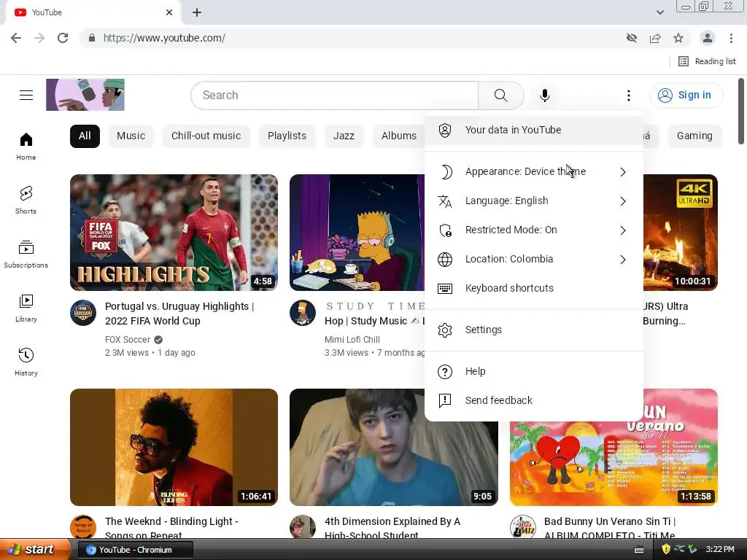This screenshot has height=560, width=747.
Task: Click the Sign in button
Action: pos(686,96)
